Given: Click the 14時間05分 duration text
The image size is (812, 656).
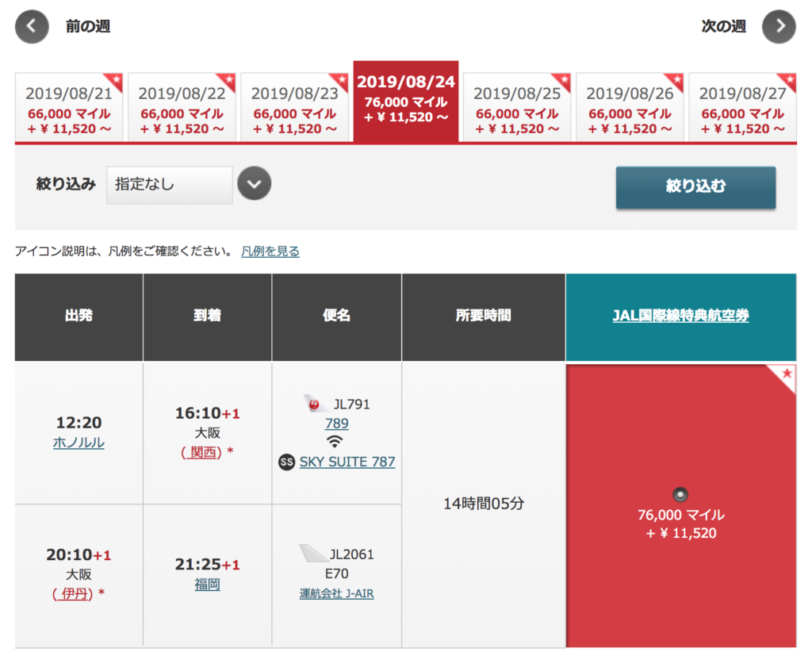Looking at the screenshot, I should click(x=484, y=504).
